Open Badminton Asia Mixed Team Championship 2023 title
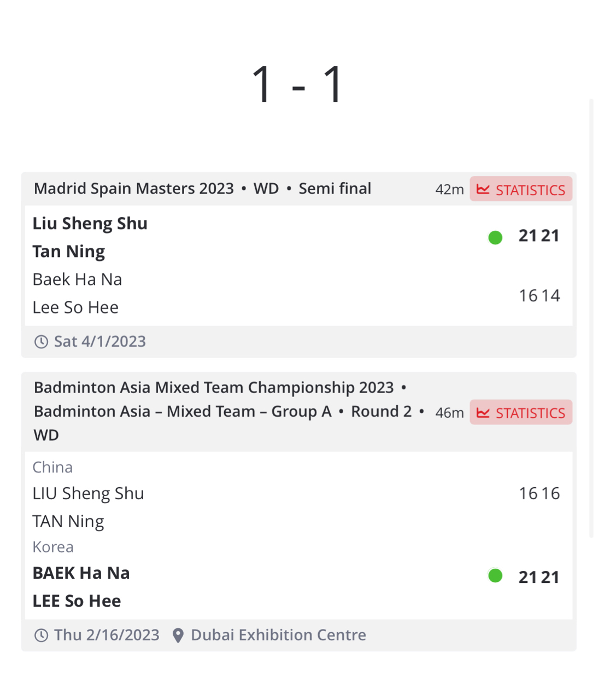The width and height of the screenshot is (598, 700). (214, 387)
